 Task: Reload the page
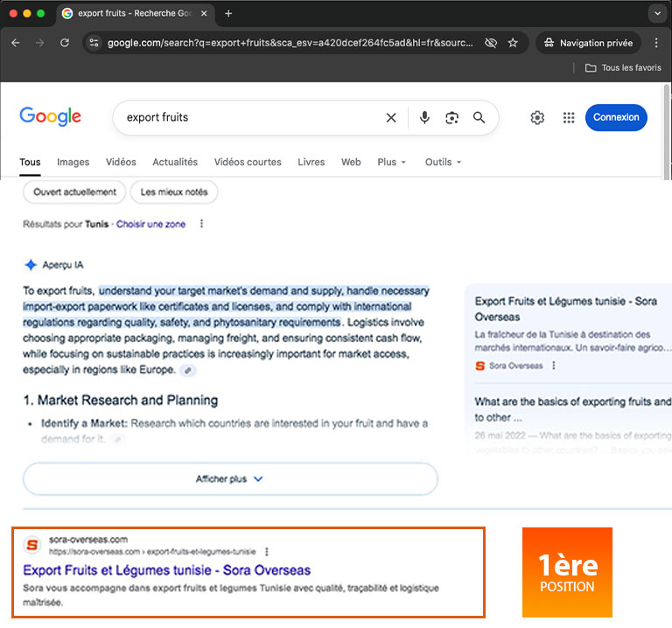64,43
